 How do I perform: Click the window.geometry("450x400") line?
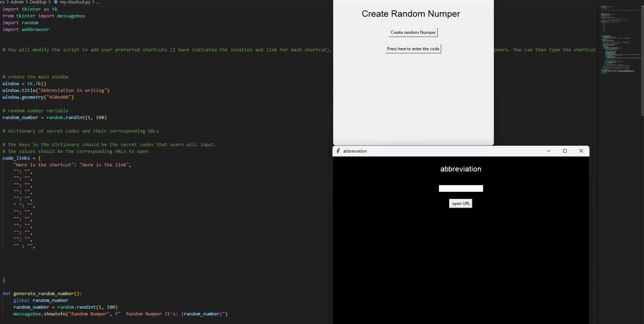[x=38, y=97]
